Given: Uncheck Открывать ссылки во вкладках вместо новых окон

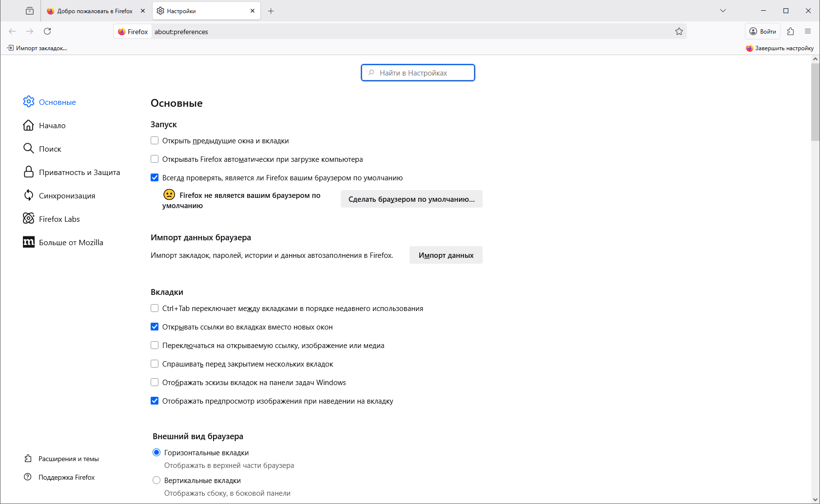Looking at the screenshot, I should pos(155,327).
